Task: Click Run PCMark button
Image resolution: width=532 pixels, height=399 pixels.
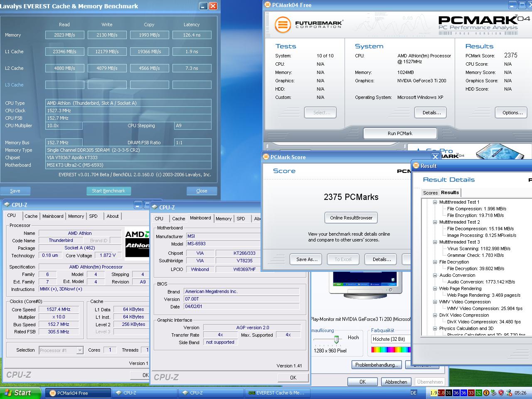Action: (x=400, y=133)
